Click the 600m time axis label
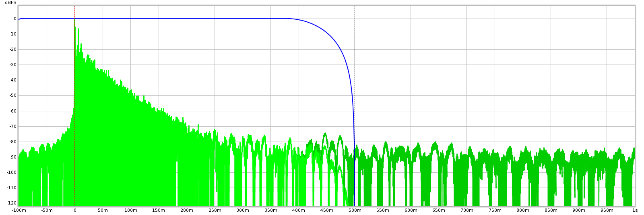 point(411,210)
